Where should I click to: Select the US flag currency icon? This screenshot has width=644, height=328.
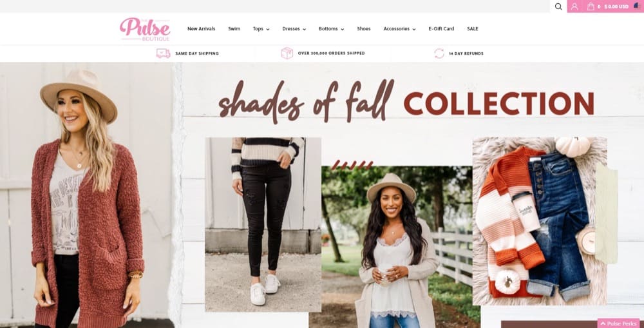[637, 6]
